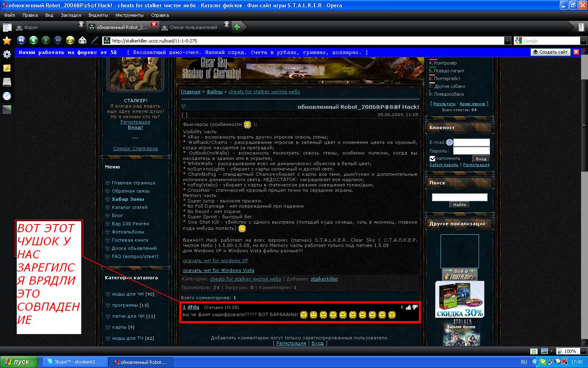Go back with the green back arrow
The height and width of the screenshot is (368, 588).
point(33,40)
